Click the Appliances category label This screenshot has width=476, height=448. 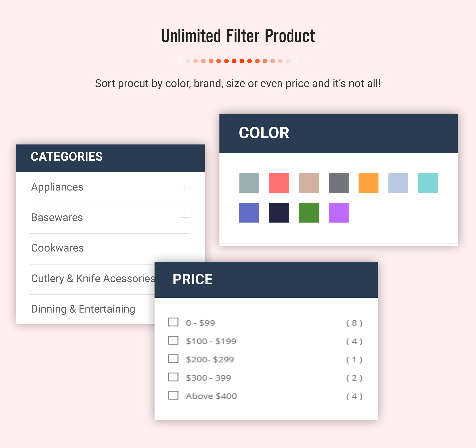pos(57,187)
